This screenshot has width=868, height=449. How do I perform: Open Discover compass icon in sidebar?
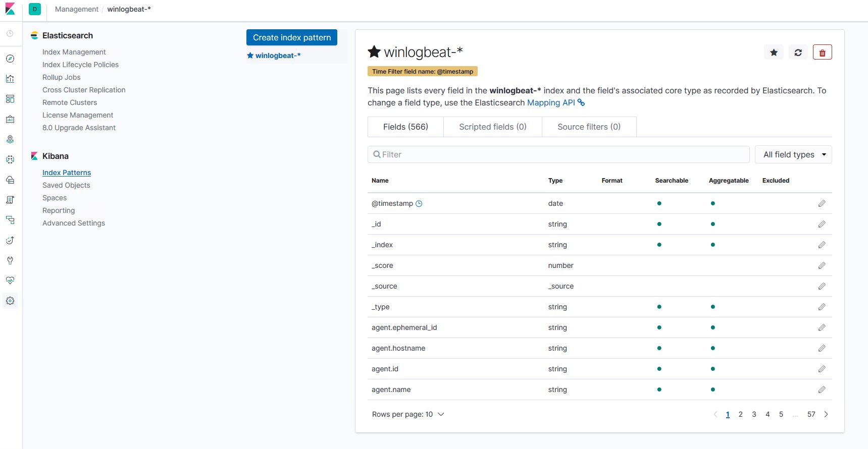[10, 59]
